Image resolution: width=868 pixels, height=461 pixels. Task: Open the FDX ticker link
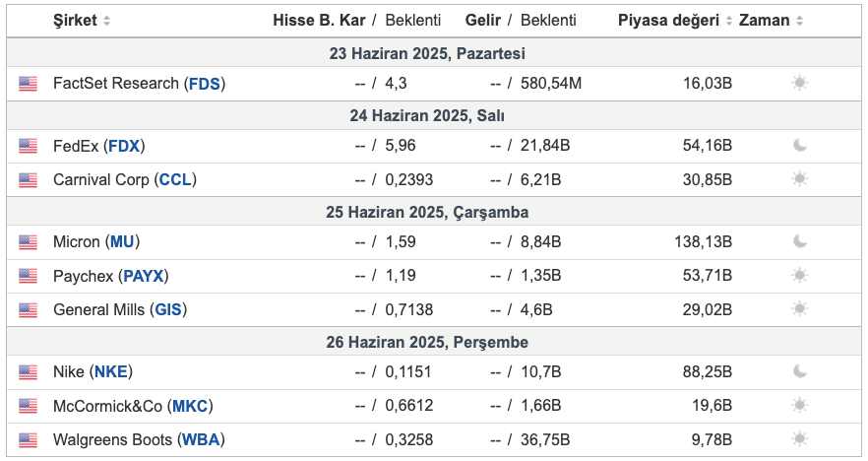tap(124, 146)
